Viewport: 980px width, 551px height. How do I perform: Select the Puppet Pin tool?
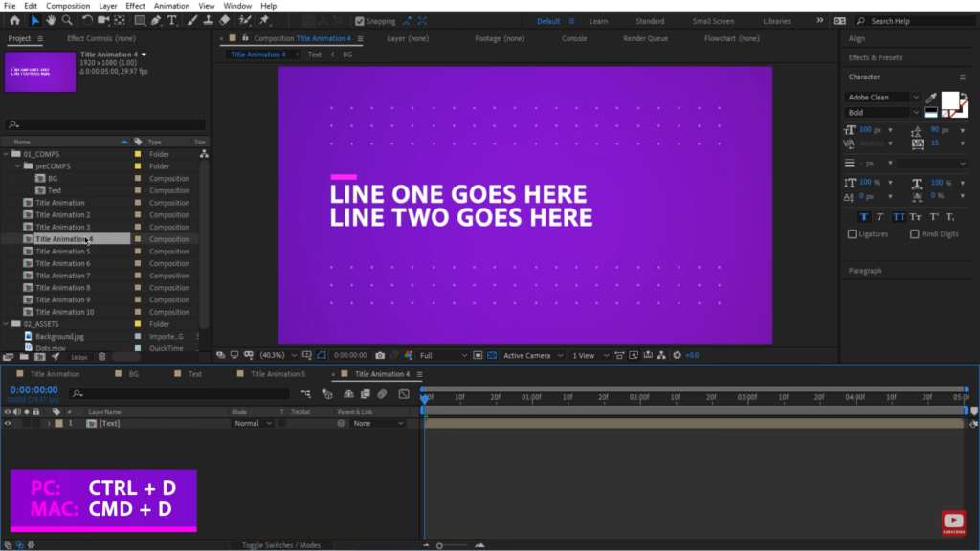(x=264, y=21)
